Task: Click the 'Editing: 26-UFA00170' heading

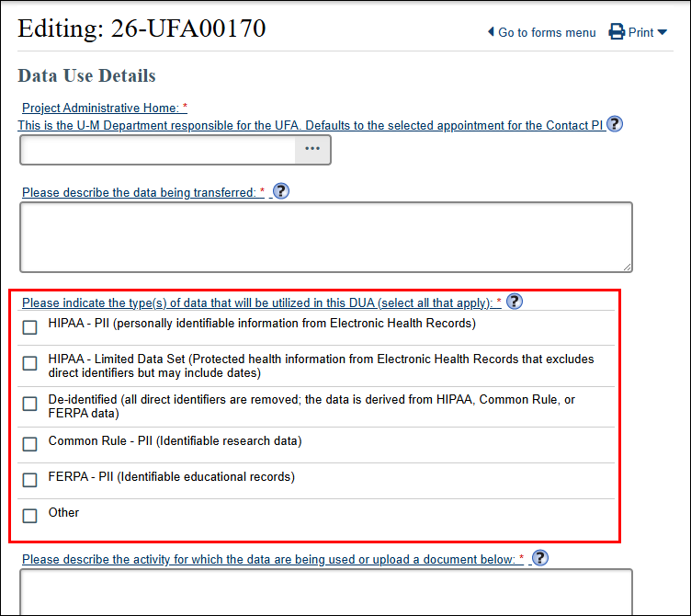Action: coord(142,29)
